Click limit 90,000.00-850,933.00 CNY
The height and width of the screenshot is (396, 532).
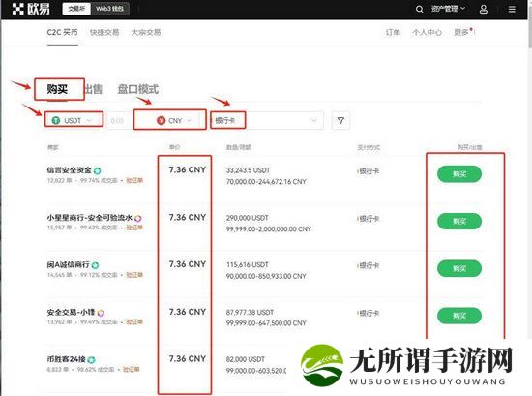tap(266, 276)
